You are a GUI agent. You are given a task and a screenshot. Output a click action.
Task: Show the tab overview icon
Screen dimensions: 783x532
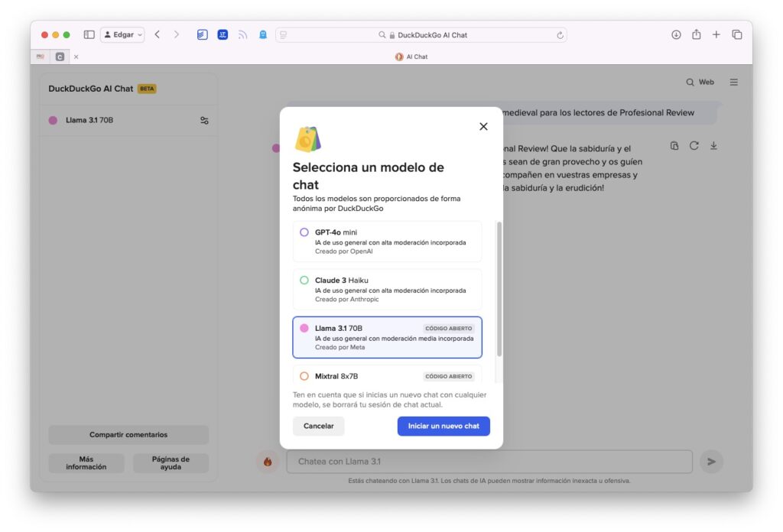click(x=736, y=34)
